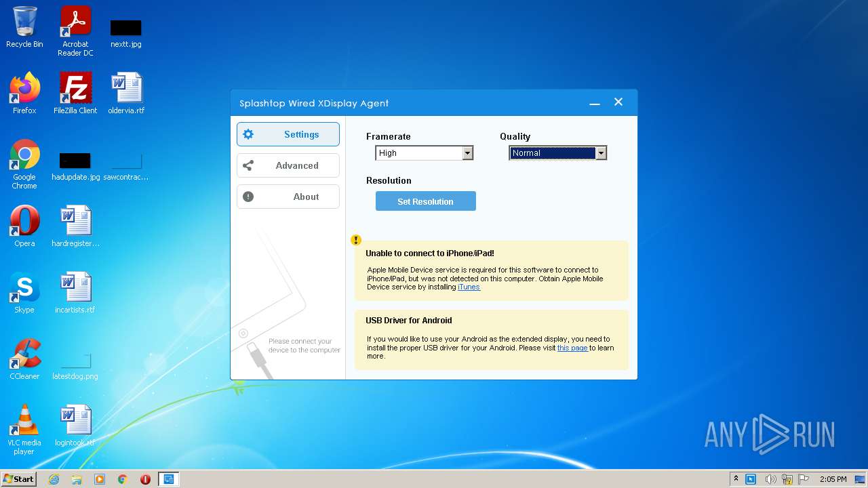This screenshot has height=488, width=868.
Task: Open Windows Explorer folder in taskbar
Action: pyautogui.click(x=77, y=479)
